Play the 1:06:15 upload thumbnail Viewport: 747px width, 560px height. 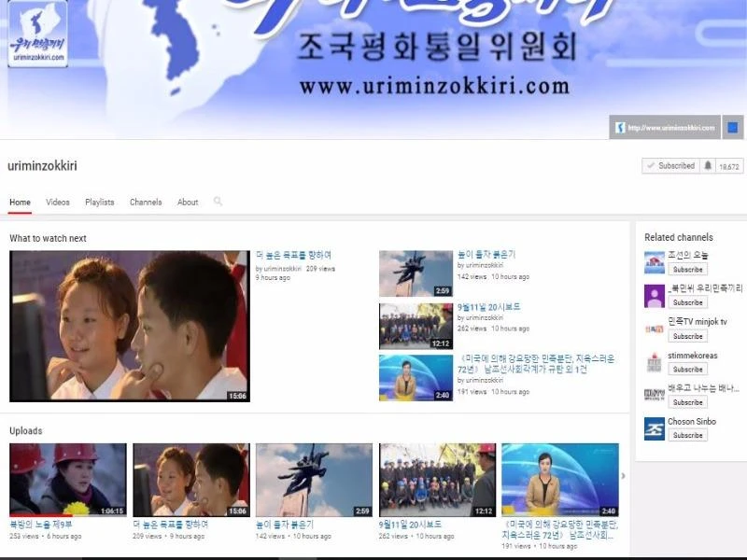tap(68, 480)
